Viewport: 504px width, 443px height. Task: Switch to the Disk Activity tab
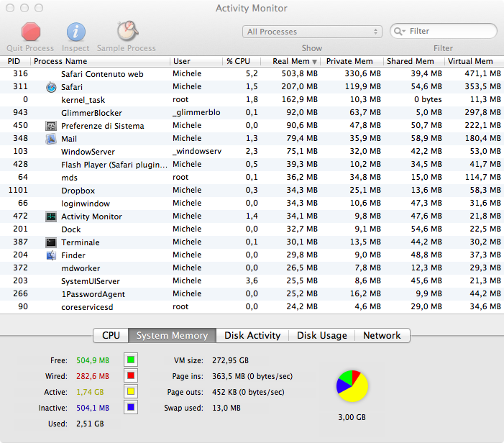pyautogui.click(x=252, y=336)
